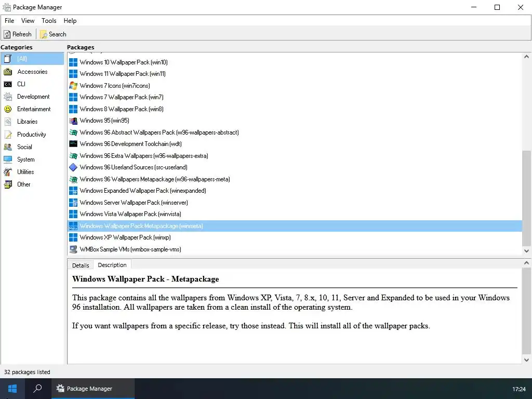
Task: Click the Windows 10 Wallpaper Pack icon
Action: (73, 62)
